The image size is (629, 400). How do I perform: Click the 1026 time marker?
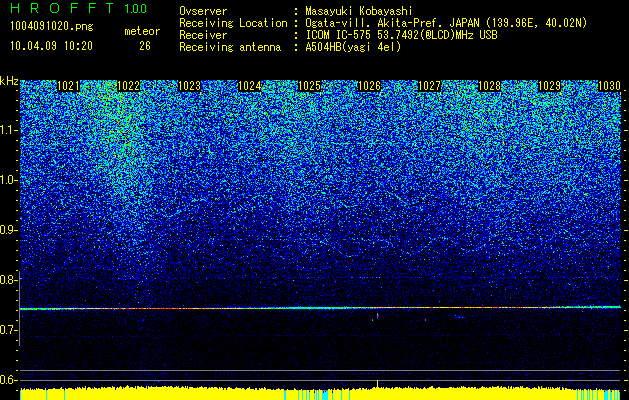pyautogui.click(x=369, y=86)
